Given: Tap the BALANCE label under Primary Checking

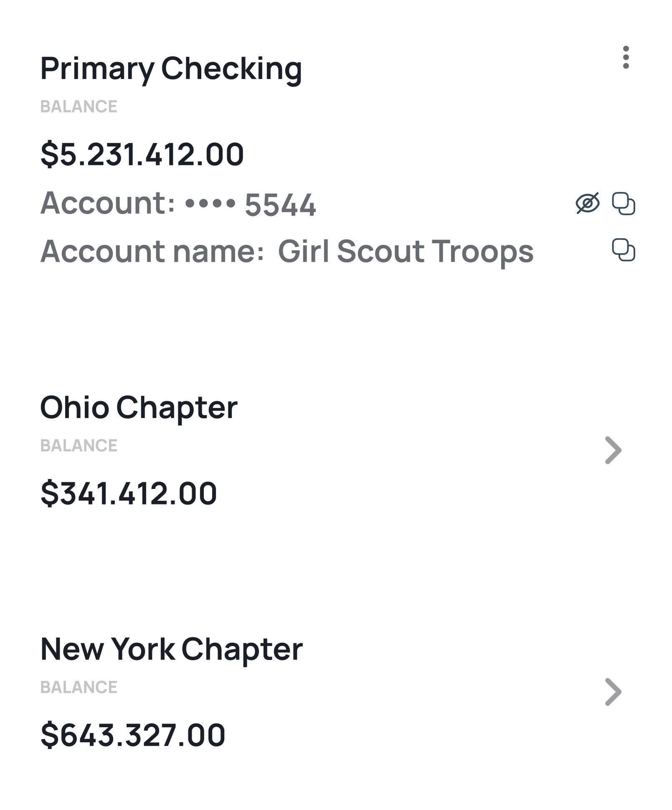Looking at the screenshot, I should click(x=79, y=107).
